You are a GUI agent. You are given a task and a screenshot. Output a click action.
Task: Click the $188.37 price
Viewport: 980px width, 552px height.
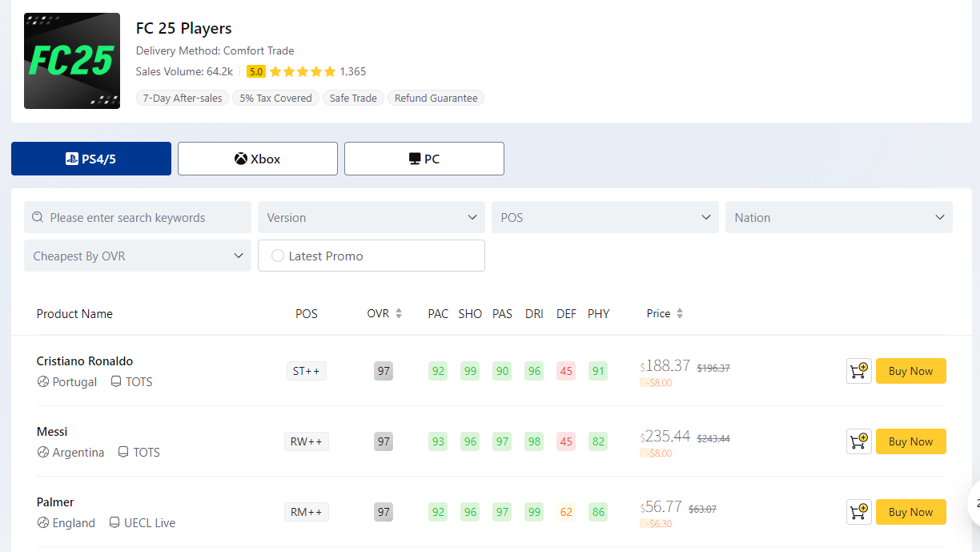point(665,365)
